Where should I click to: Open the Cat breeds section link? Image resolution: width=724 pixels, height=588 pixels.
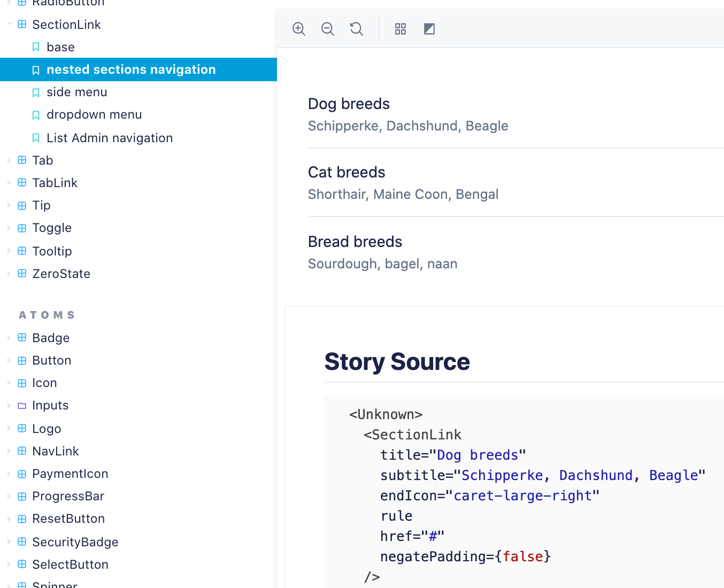click(346, 172)
